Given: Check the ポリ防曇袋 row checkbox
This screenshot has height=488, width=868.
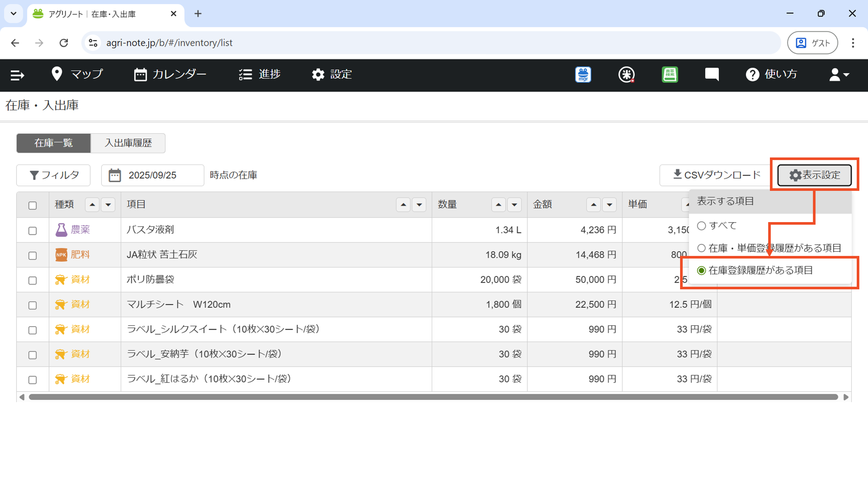Looking at the screenshot, I should [33, 280].
